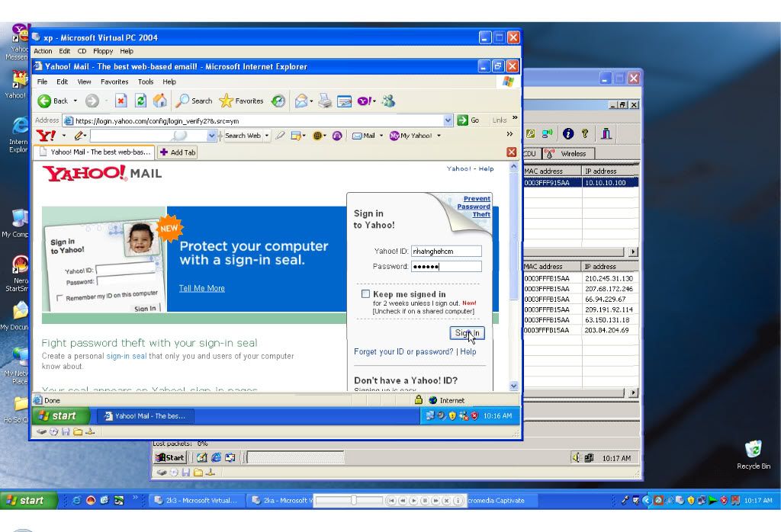
Task: Open the Back button history dropdown arrow
Action: (x=76, y=101)
